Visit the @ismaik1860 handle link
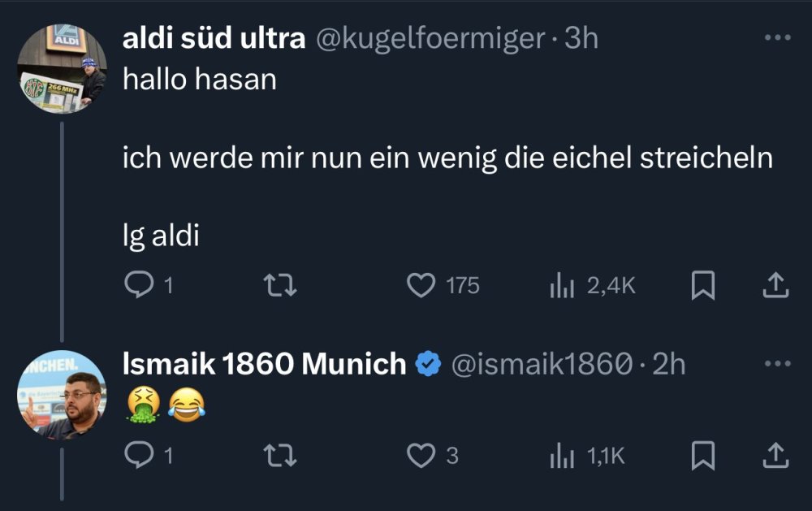The width and height of the screenshot is (812, 511). (x=541, y=364)
